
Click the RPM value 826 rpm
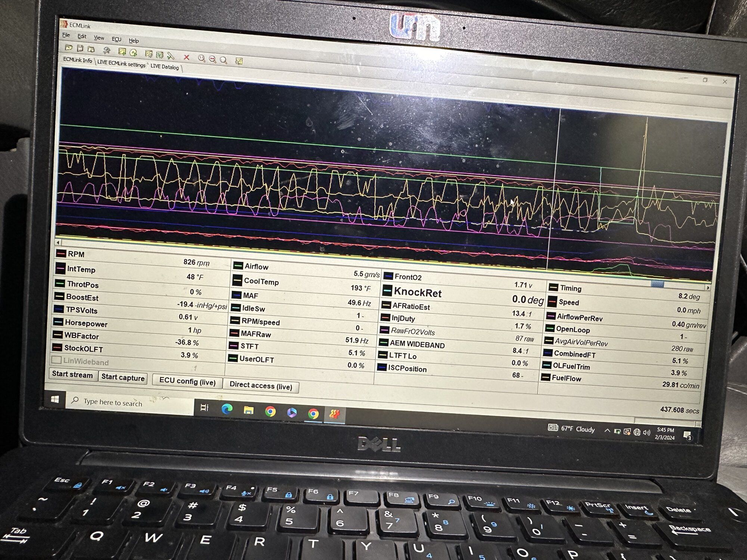coord(196,263)
